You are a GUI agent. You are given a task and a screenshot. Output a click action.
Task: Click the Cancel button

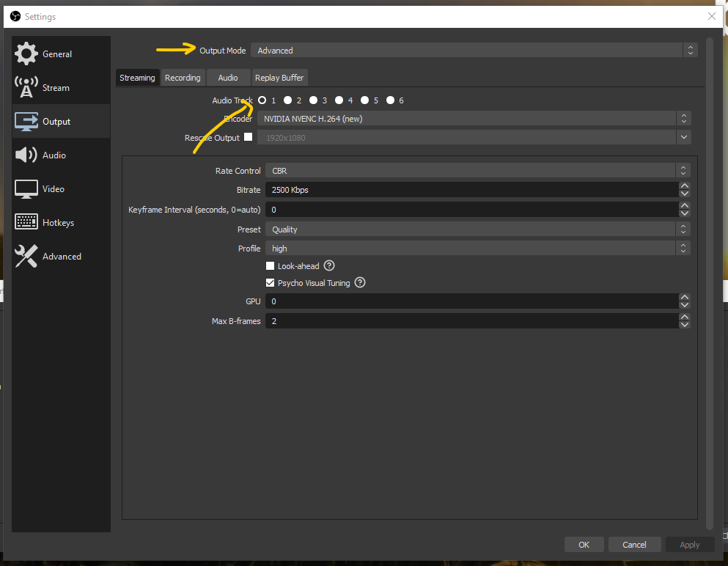point(633,544)
